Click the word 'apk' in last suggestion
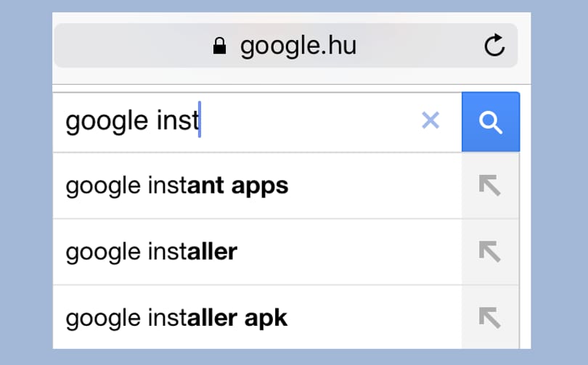This screenshot has width=588, height=365. point(266,319)
